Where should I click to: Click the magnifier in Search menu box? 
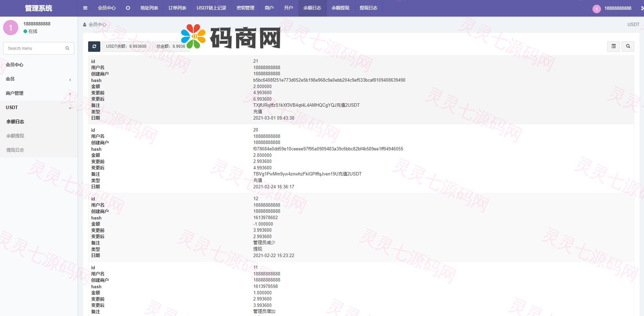tap(67, 48)
